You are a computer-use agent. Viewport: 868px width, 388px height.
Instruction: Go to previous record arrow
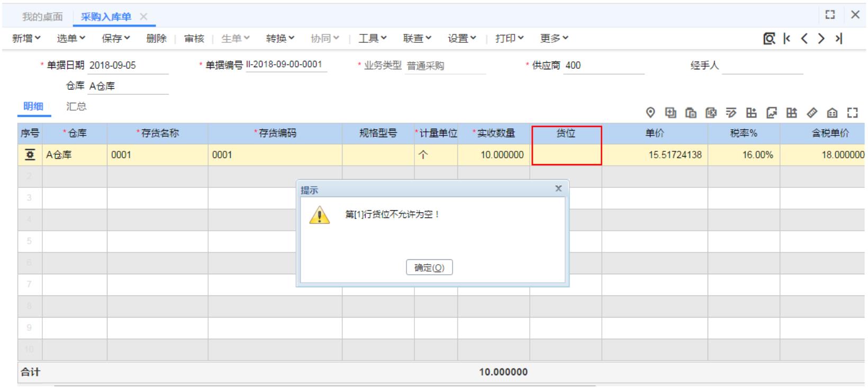tap(804, 39)
